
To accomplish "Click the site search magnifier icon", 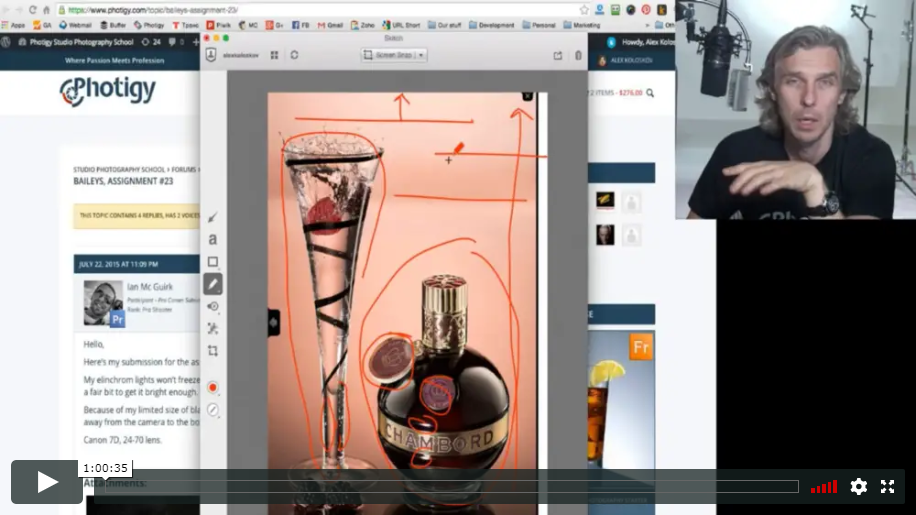I will pos(650,93).
